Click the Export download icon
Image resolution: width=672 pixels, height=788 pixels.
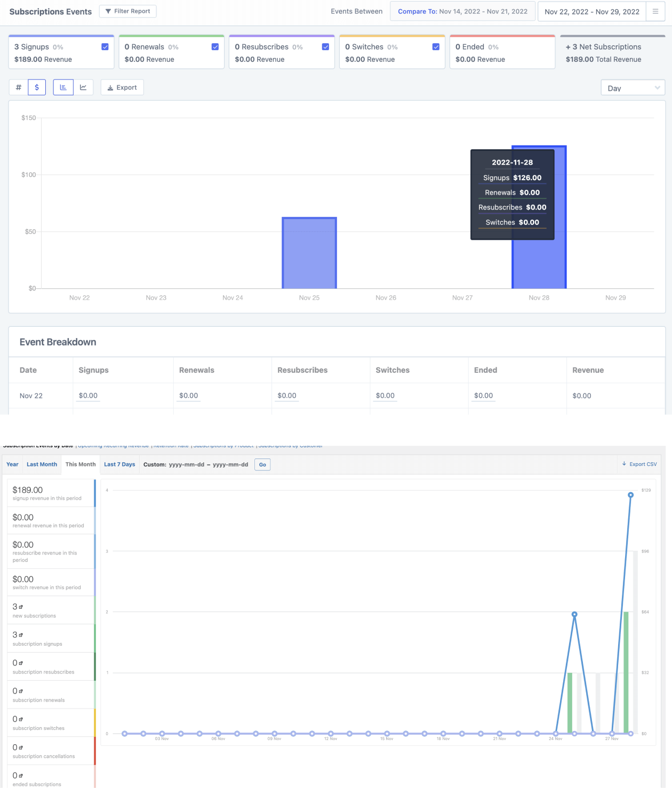(110, 87)
